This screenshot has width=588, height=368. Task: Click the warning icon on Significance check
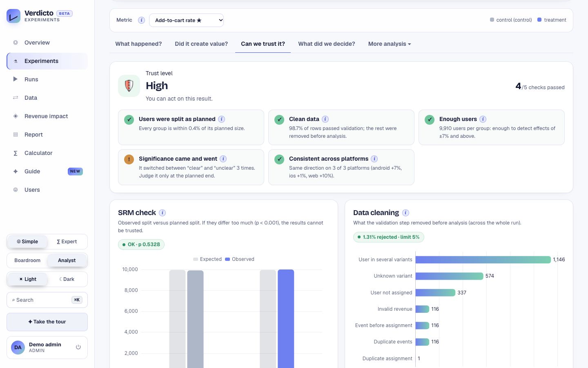pyautogui.click(x=129, y=159)
